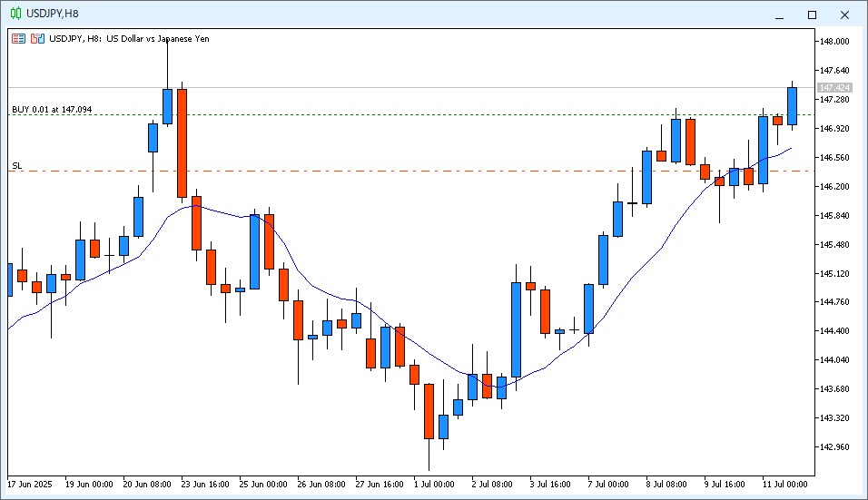The width and height of the screenshot is (868, 500).
Task: Click the 7 Jul 00:00 time label
Action: tap(608, 484)
